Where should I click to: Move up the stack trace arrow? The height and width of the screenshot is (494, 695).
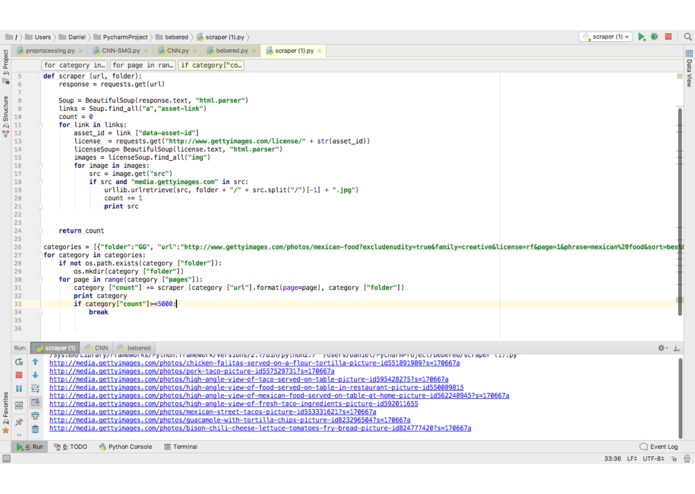[35, 362]
